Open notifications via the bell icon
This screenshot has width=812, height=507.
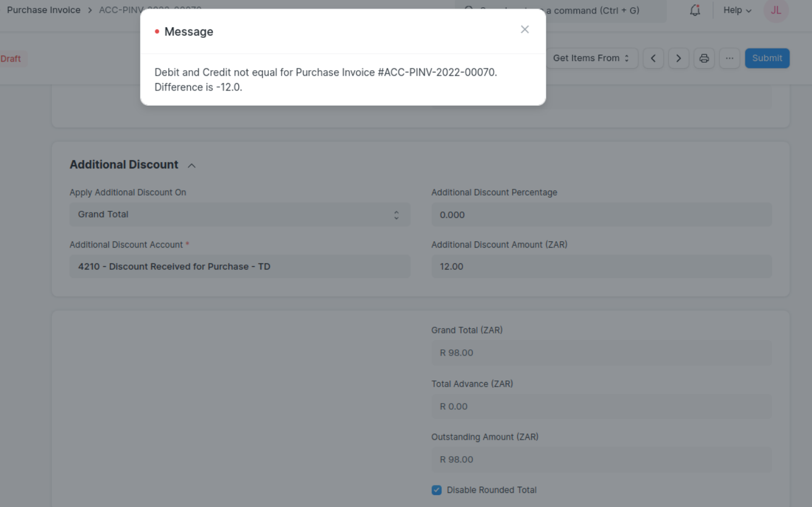point(695,10)
